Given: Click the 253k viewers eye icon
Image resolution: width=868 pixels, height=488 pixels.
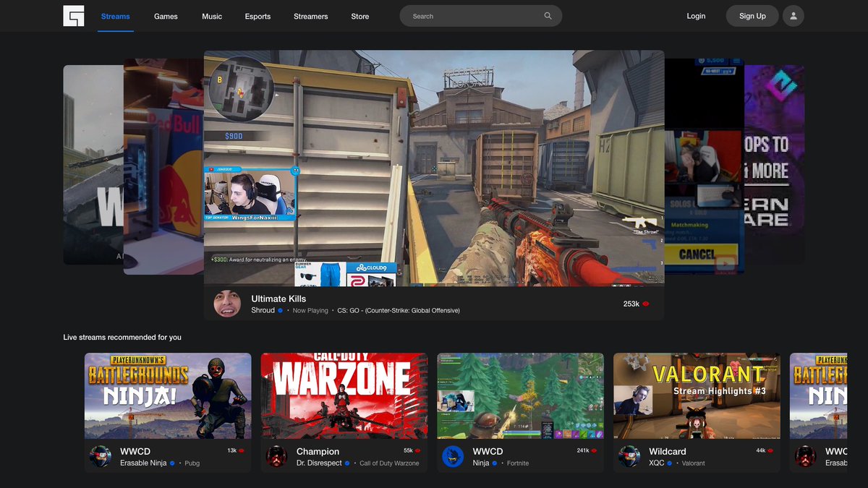Looking at the screenshot, I should (x=646, y=304).
